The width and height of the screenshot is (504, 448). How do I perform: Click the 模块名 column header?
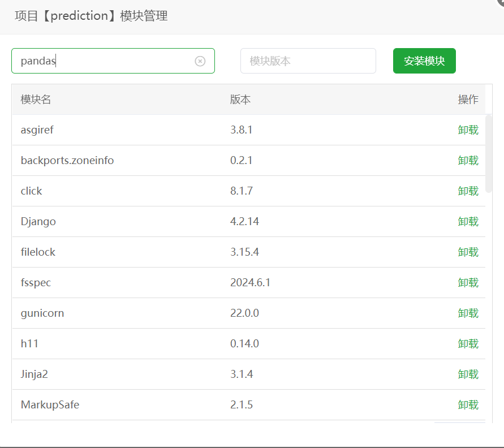coord(36,100)
